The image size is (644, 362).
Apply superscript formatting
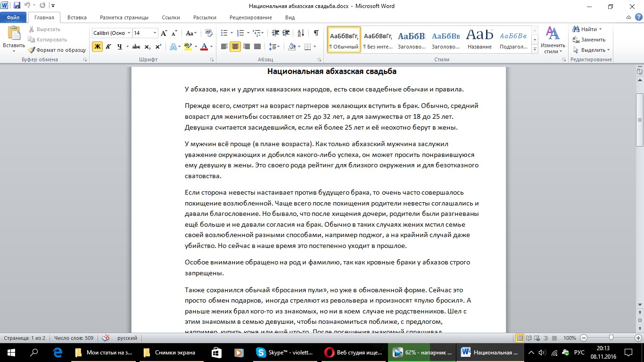158,47
